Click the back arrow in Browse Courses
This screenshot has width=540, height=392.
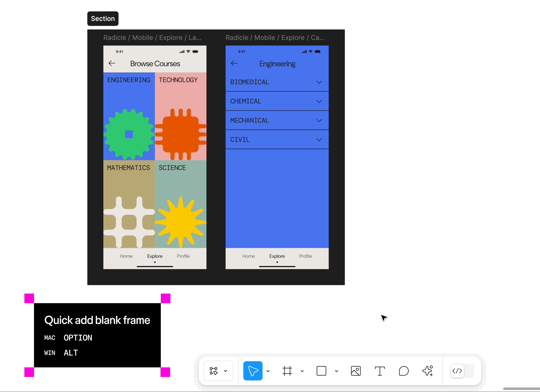pyautogui.click(x=112, y=63)
